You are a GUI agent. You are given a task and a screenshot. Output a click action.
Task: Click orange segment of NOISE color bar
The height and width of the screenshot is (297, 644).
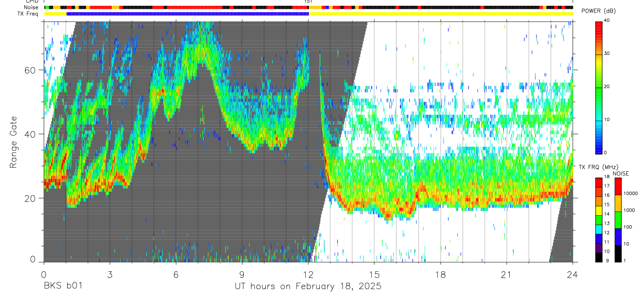pos(618,203)
